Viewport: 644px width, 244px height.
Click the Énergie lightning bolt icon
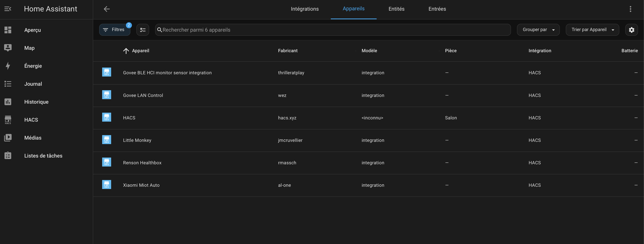click(8, 66)
